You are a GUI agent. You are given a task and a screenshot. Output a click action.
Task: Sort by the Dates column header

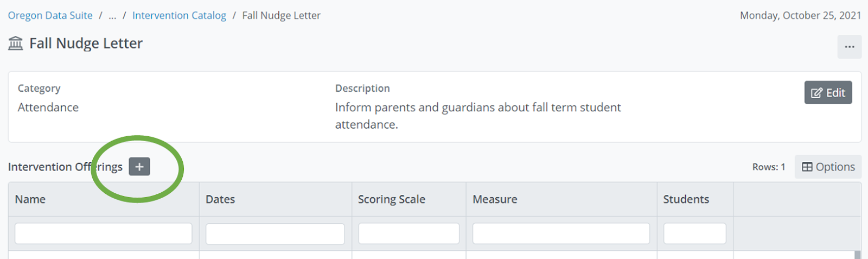220,199
